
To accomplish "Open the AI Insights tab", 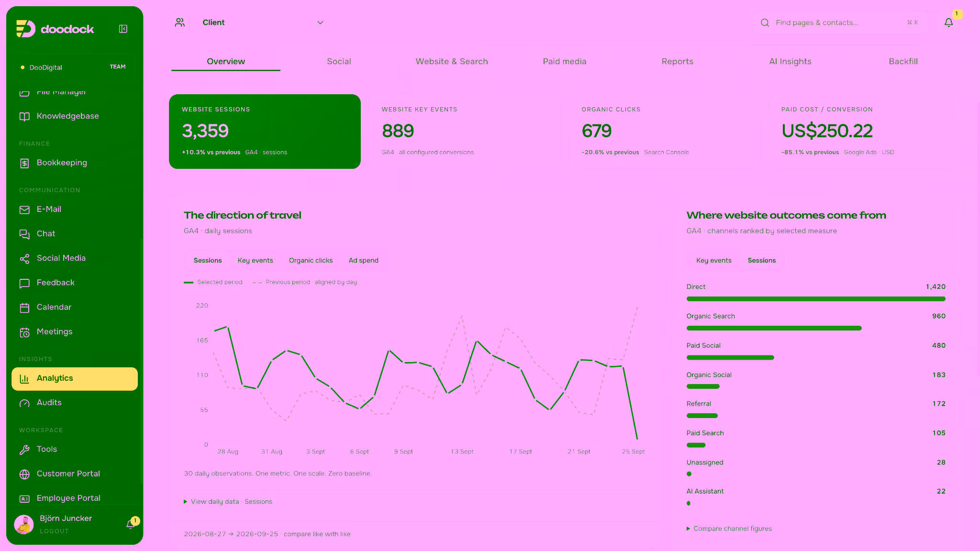I will click(790, 61).
